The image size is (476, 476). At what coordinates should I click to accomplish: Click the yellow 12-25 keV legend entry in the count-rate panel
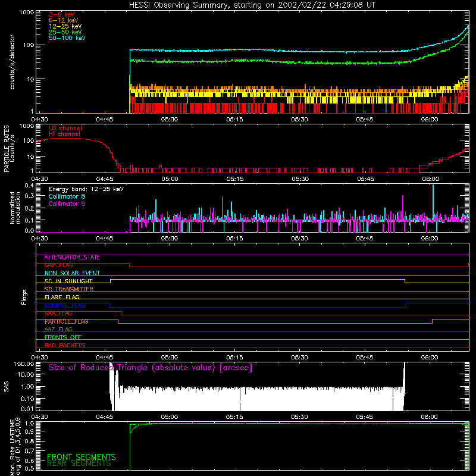[65, 26]
